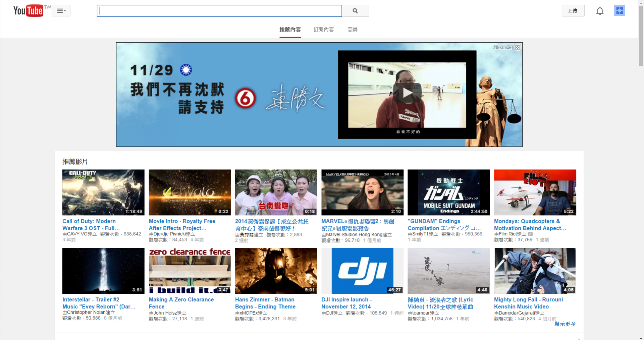Open title "GUNDAM" Endings Compilation

pos(444,225)
